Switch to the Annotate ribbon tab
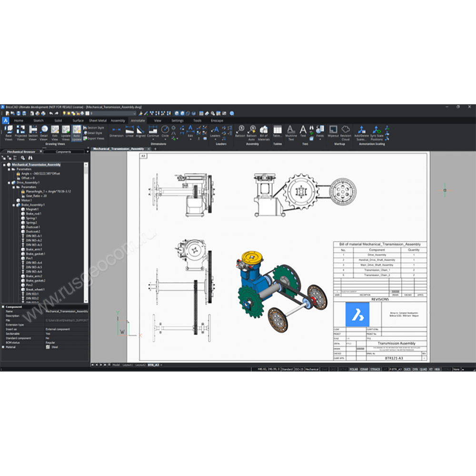The width and height of the screenshot is (476, 476). tap(138, 120)
